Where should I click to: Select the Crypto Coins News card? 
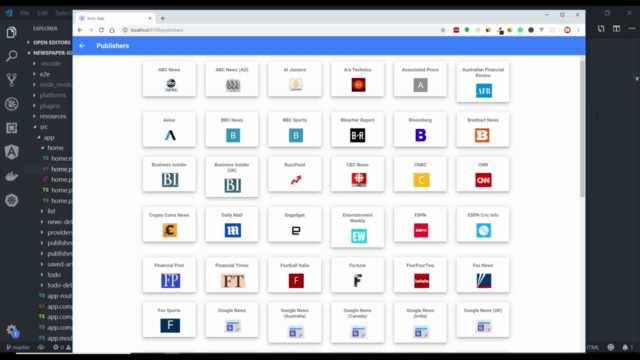169,224
